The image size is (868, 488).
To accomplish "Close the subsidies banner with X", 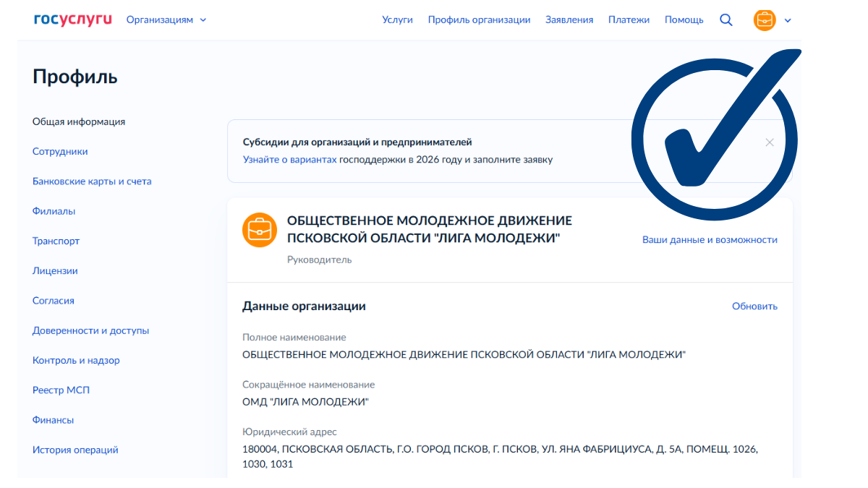I will 770,142.
